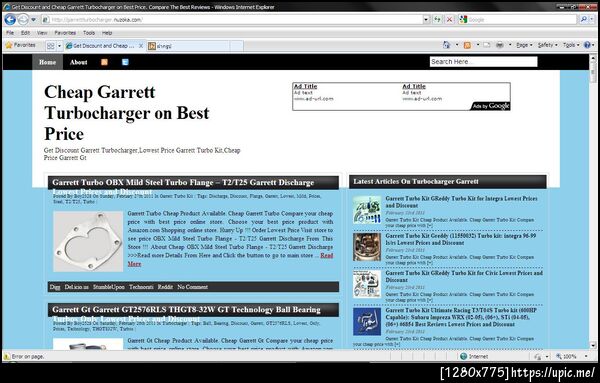The width and height of the screenshot is (600, 383).
Task: Click the blue Ultimate Racing article thumbnail
Action: (x=367, y=321)
